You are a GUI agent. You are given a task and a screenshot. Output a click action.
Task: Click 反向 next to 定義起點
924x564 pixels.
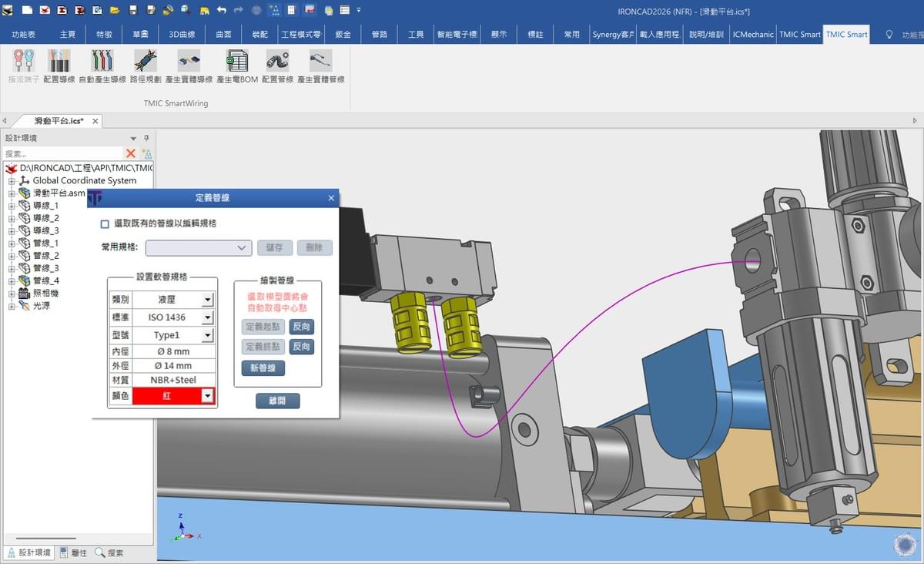click(x=302, y=327)
